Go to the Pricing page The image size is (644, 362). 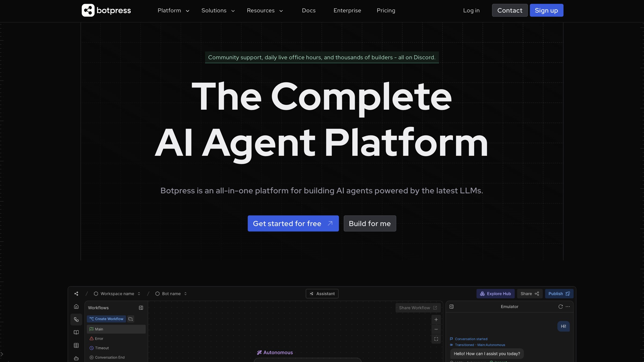pyautogui.click(x=386, y=10)
